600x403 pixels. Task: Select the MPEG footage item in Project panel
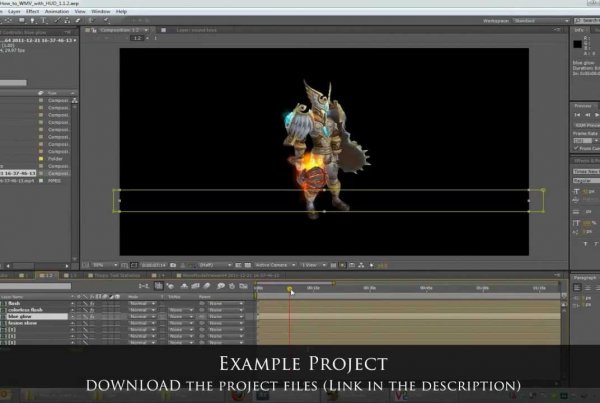(x=54, y=181)
